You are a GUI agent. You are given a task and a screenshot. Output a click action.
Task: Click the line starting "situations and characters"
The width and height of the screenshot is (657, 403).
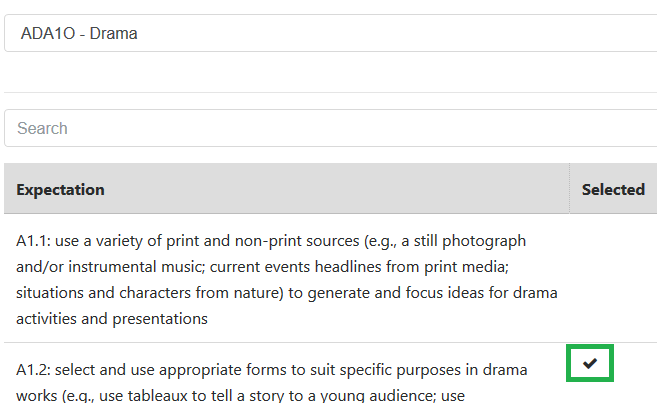287,293
